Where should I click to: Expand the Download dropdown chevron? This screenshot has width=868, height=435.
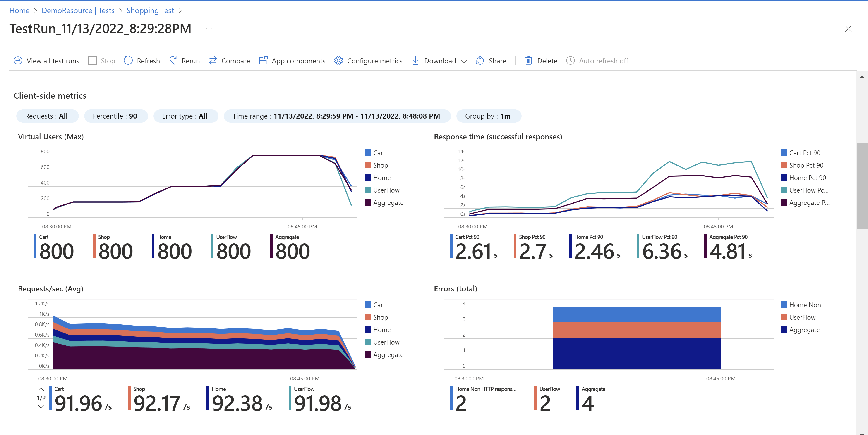click(464, 61)
